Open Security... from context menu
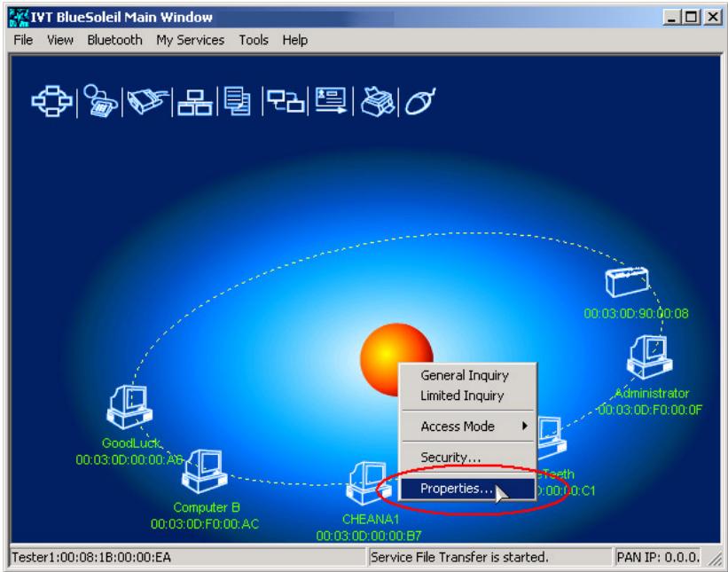Viewport: 728px width, 572px height. coord(468,457)
